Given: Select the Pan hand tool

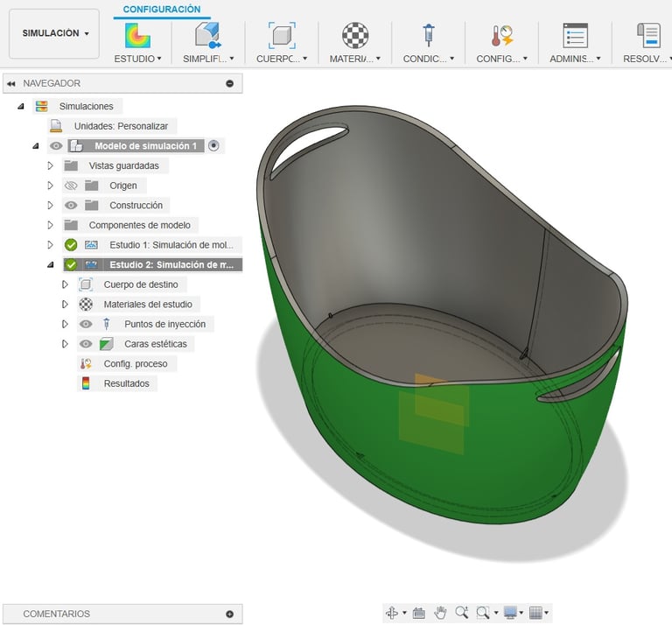Looking at the screenshot, I should [x=441, y=613].
